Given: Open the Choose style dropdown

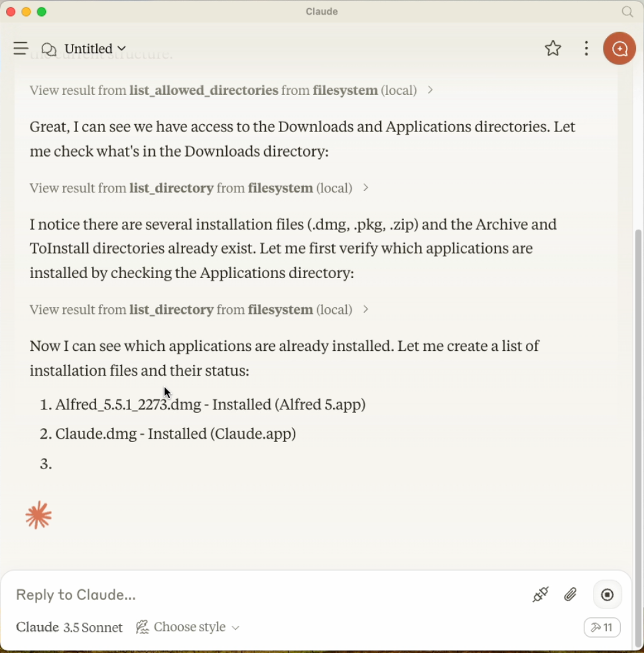Looking at the screenshot, I should point(188,627).
